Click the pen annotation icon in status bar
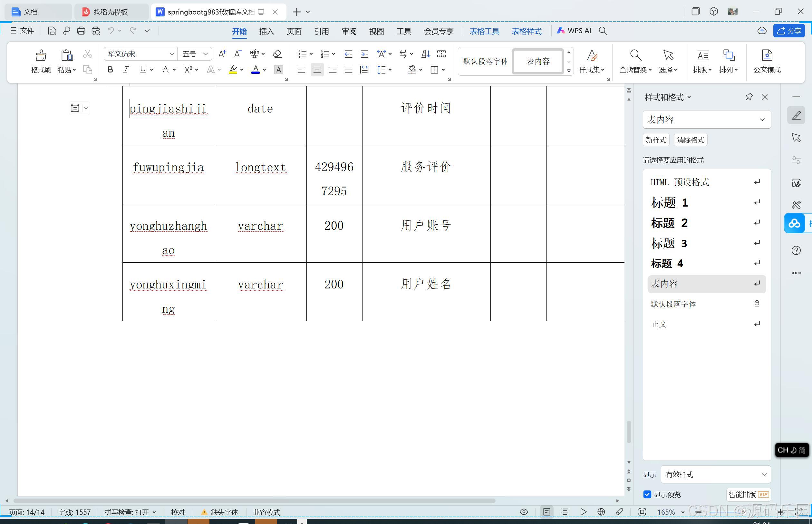The width and height of the screenshot is (812, 524). (619, 512)
